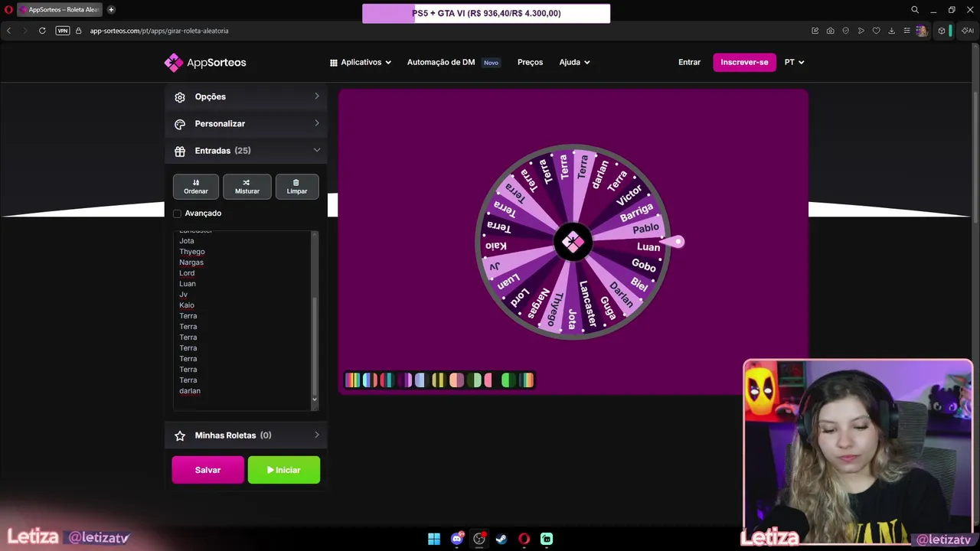Collapse the Entradas section chevron
This screenshot has width=980, height=551.
point(317,150)
